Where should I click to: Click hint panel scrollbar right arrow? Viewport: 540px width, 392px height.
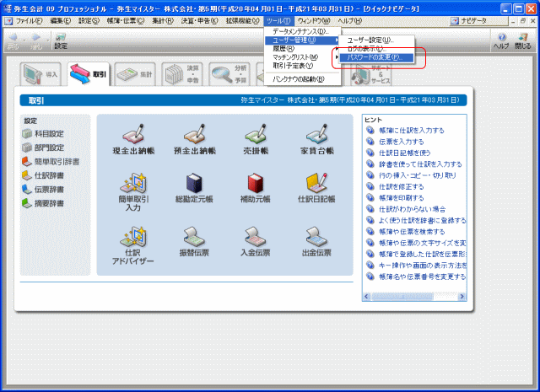[x=462, y=297]
